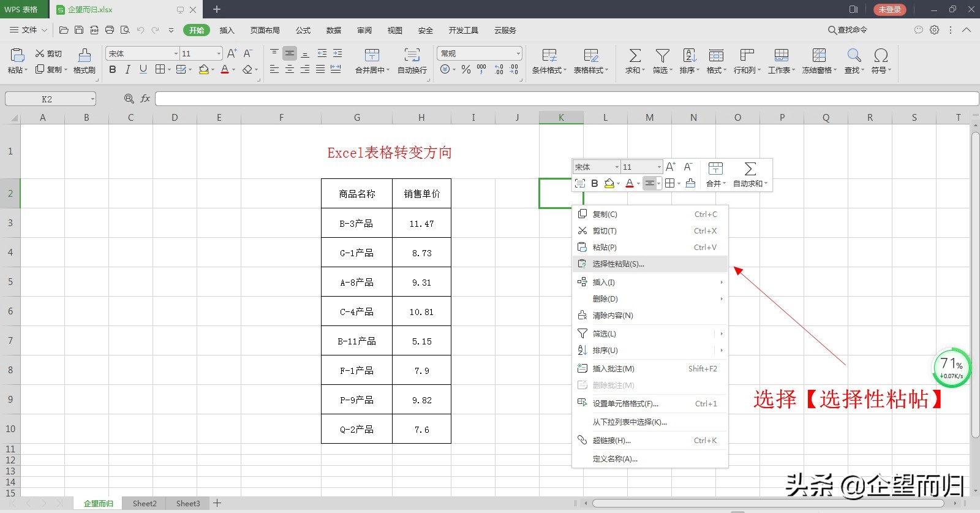Export to PDF icon in quick toolbar
The width and height of the screenshot is (980, 513).
[x=94, y=30]
